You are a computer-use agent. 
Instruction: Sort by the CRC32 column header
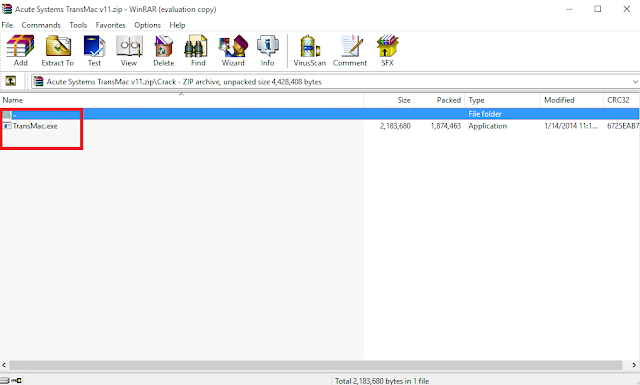621,100
